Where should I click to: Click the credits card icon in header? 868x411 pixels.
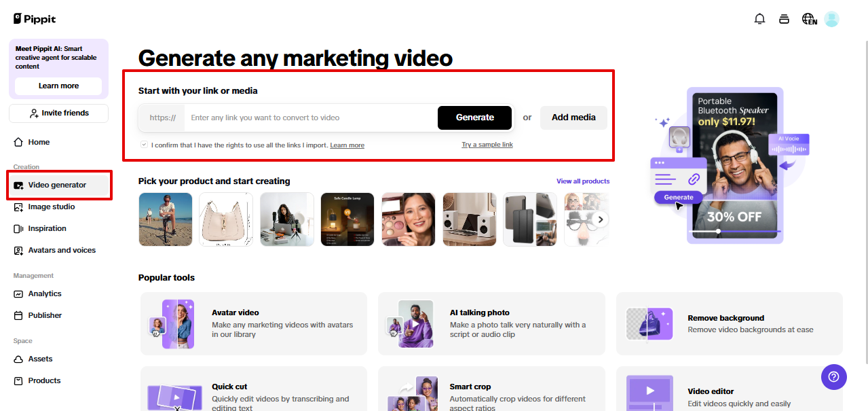[784, 19]
